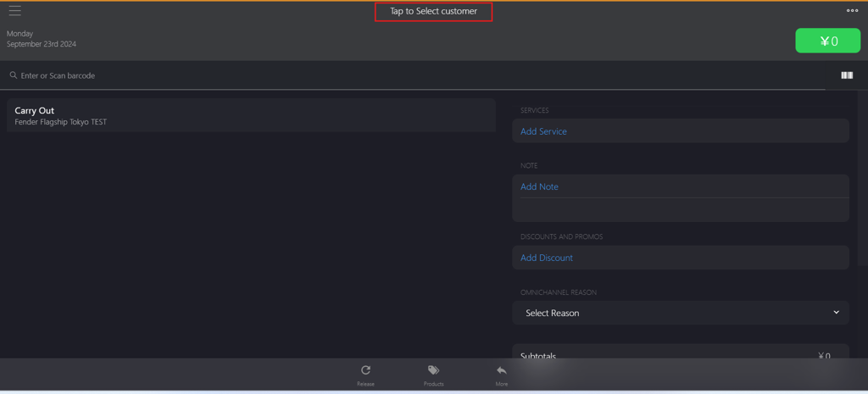Click the Monday September 23rd 2024 date

pyautogui.click(x=42, y=39)
